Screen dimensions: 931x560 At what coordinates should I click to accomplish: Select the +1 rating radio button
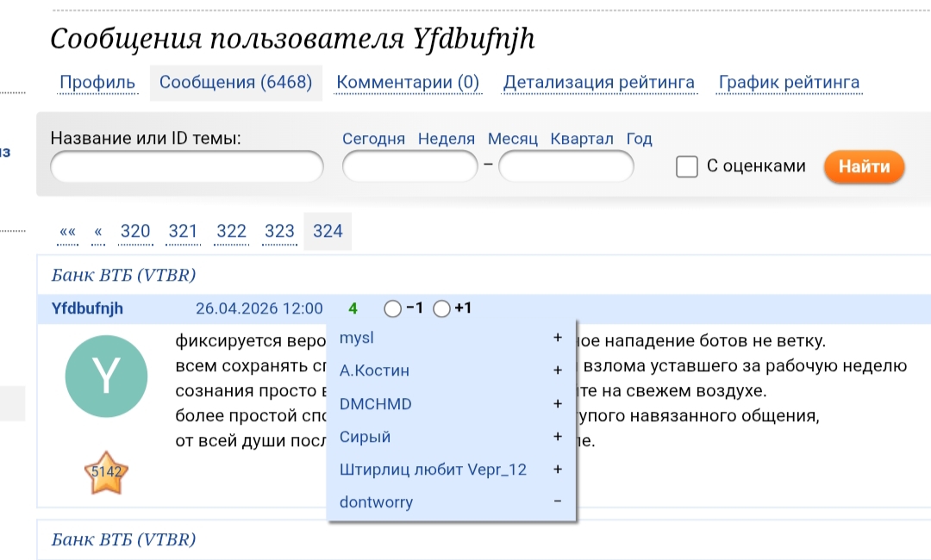click(441, 308)
